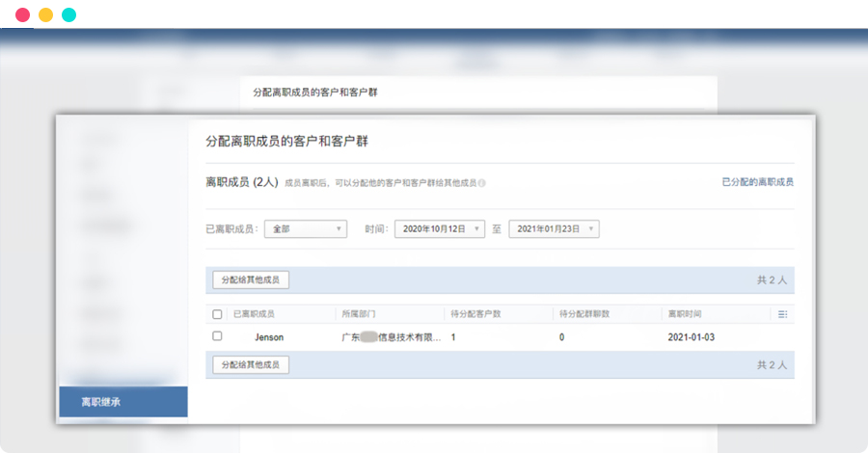Tick the select-all checkbox in table header
The width and height of the screenshot is (868, 453).
point(217,314)
